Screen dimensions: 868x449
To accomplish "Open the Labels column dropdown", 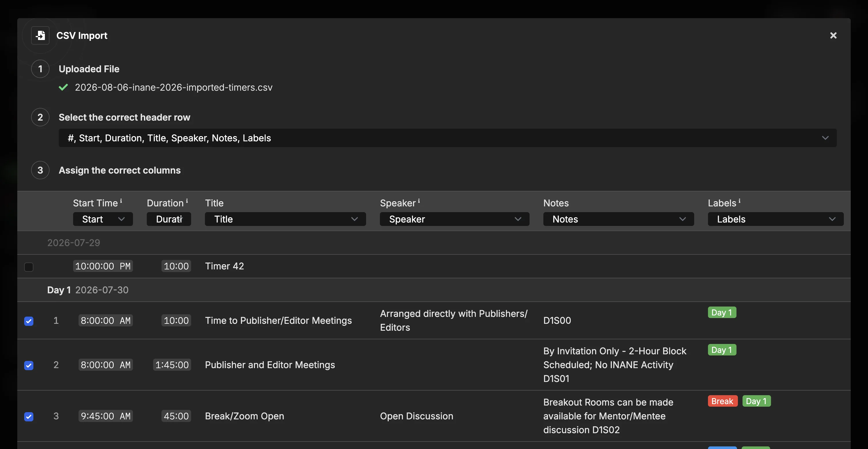I will tap(776, 219).
